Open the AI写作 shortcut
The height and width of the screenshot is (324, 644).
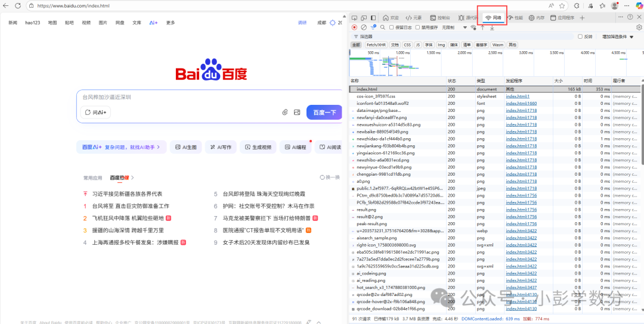221,147
